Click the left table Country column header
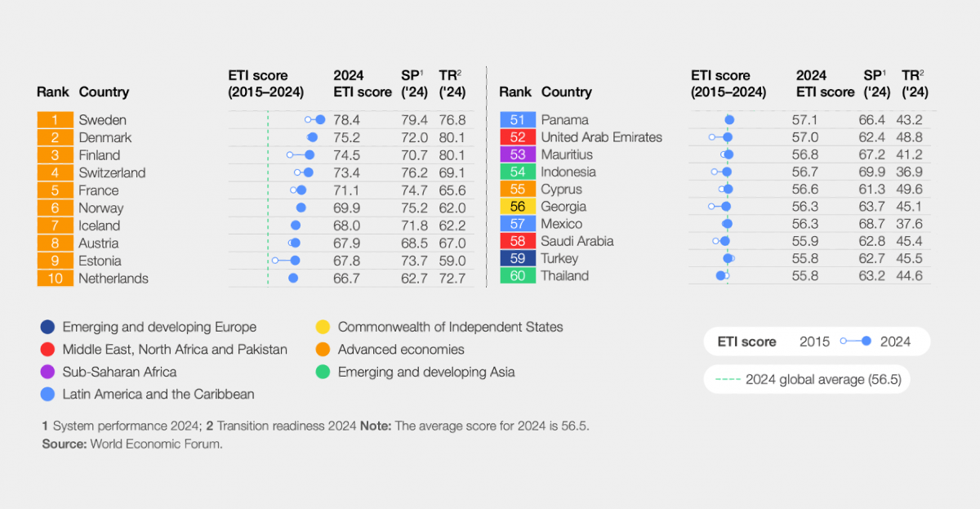The image size is (980, 509). (x=104, y=92)
